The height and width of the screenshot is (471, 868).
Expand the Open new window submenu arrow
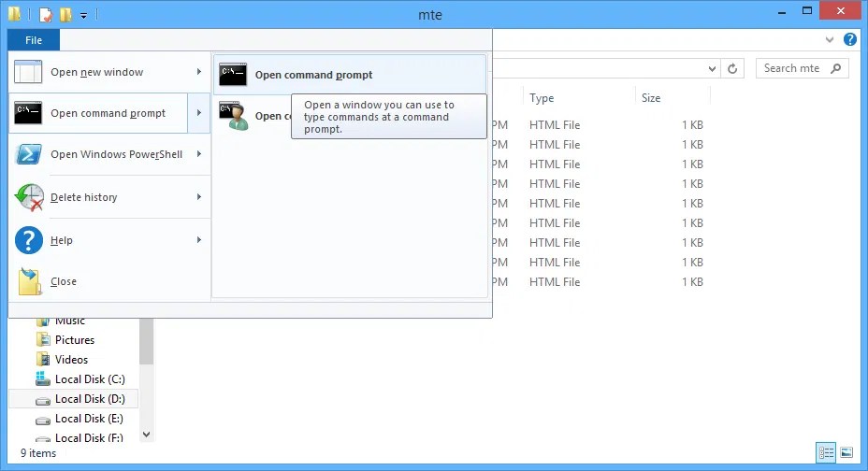coord(198,72)
